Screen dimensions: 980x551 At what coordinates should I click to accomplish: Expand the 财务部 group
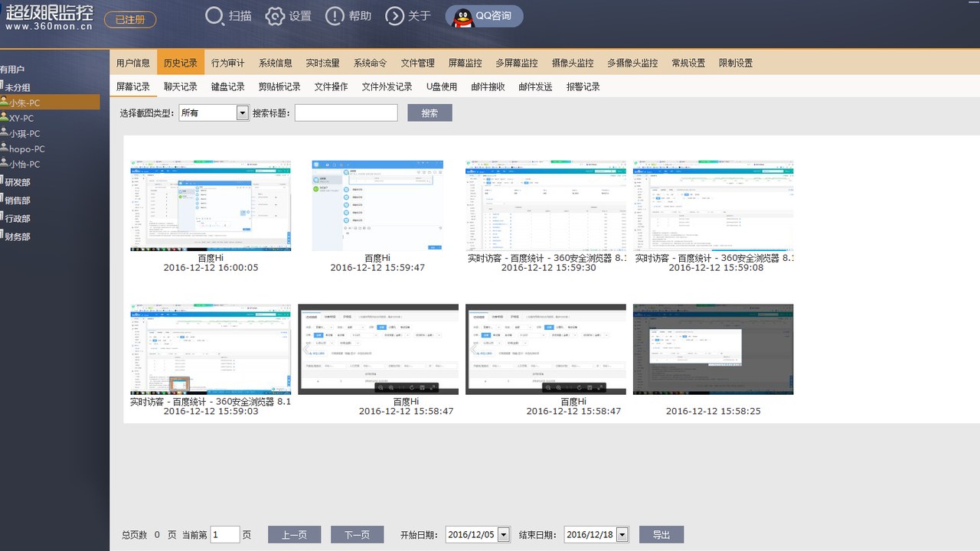coord(17,236)
